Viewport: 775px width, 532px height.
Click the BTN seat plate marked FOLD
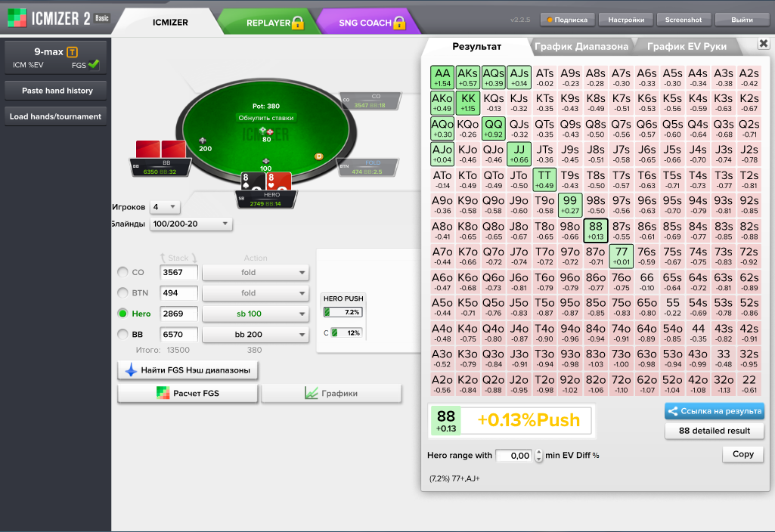[367, 167]
